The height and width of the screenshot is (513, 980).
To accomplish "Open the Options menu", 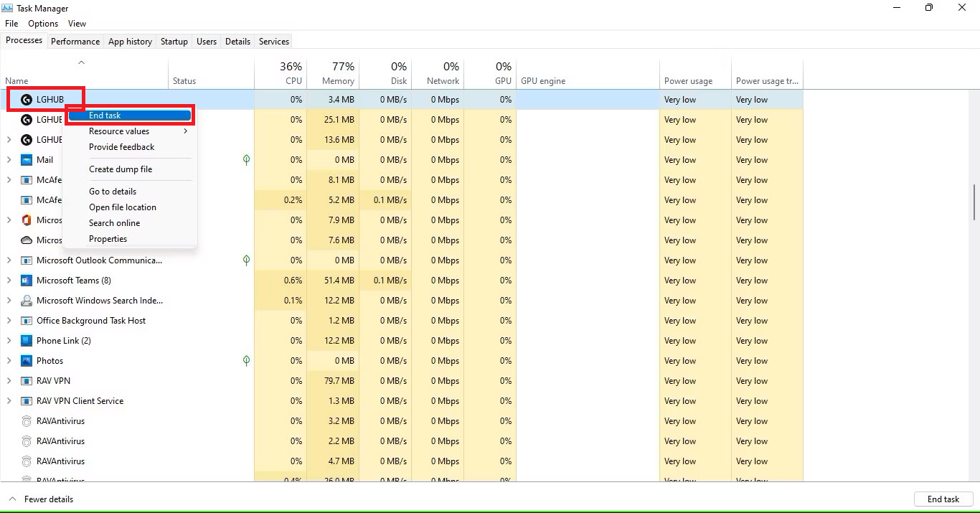I will point(43,24).
